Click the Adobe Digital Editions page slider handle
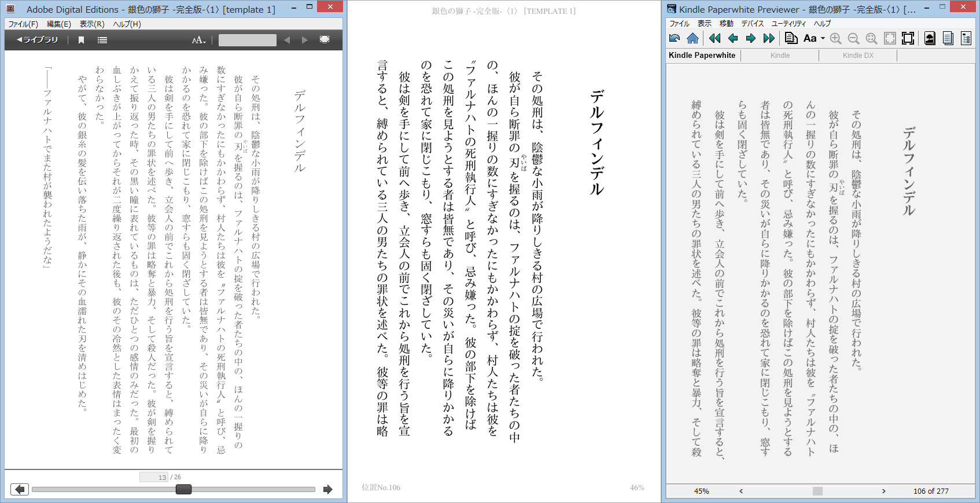Viewport: 980px width, 503px height. [x=183, y=489]
